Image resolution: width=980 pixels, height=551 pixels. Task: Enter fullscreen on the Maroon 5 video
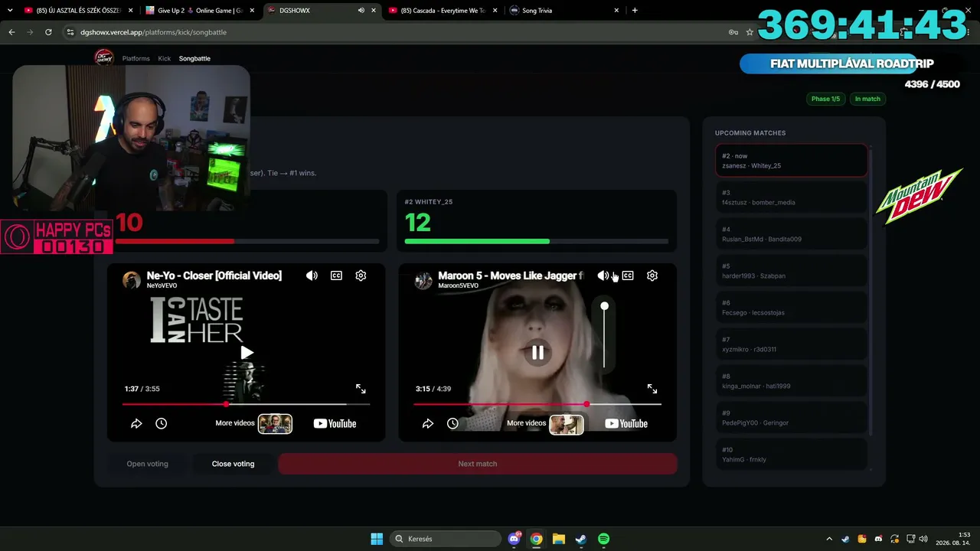pos(652,389)
